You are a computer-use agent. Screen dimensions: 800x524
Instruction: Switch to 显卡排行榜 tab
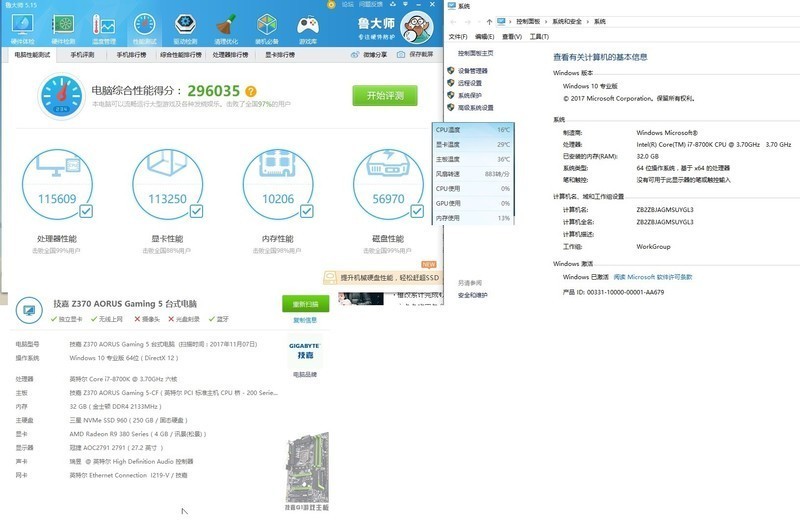pyautogui.click(x=280, y=55)
